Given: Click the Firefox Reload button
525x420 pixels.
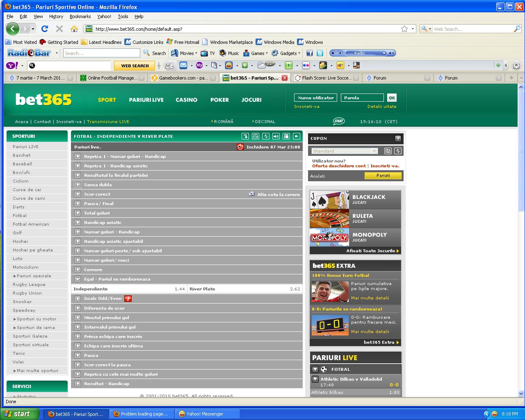Looking at the screenshot, I should pos(45,29).
